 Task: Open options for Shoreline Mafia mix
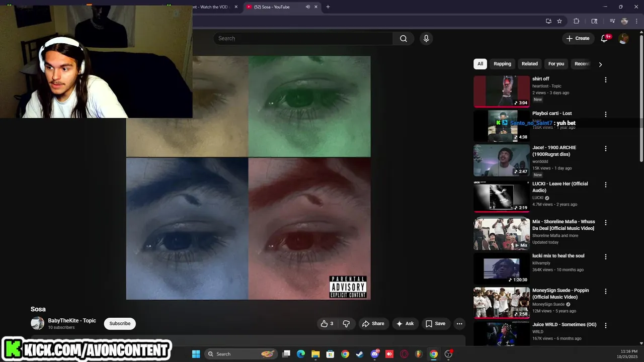click(606, 223)
